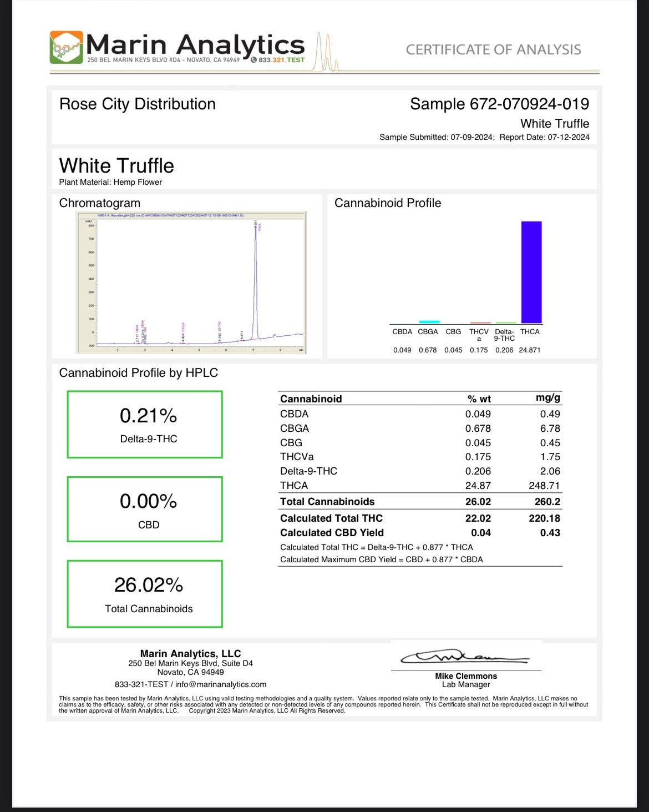This screenshot has width=649, height=812.
Task: Click the 0.00% CBD green box
Action: [x=145, y=509]
